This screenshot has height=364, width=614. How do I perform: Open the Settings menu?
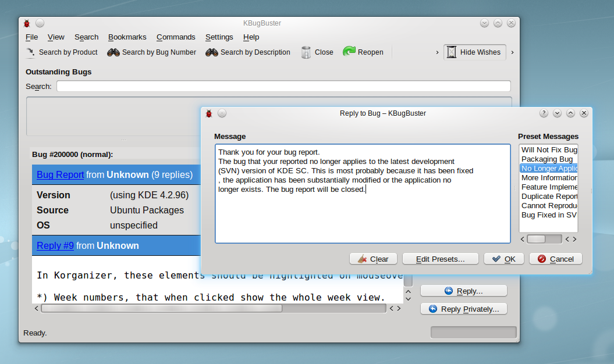219,37
